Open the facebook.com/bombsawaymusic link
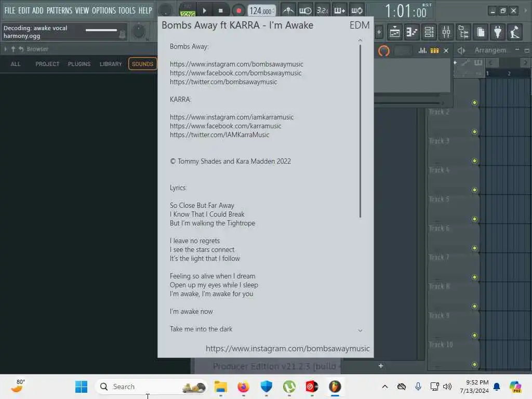This screenshot has height=399, width=532. [235, 73]
